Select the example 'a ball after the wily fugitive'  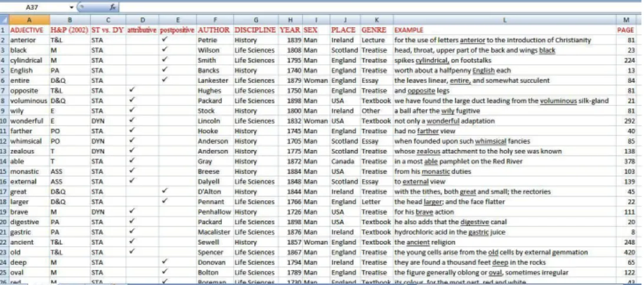coord(504,111)
